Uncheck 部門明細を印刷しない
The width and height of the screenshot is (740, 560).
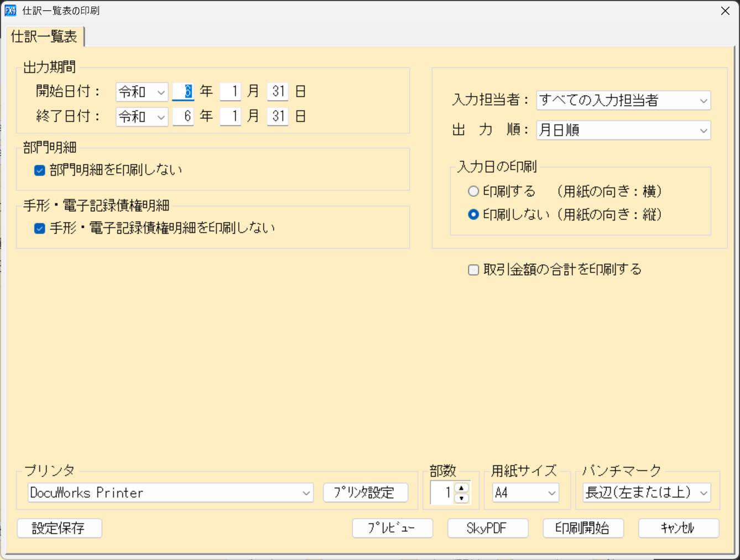click(39, 170)
